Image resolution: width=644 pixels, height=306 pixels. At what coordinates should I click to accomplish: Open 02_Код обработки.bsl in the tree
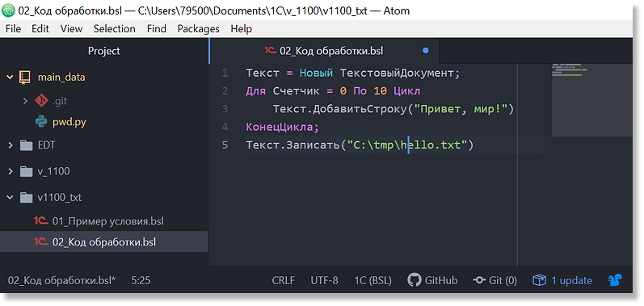104,242
